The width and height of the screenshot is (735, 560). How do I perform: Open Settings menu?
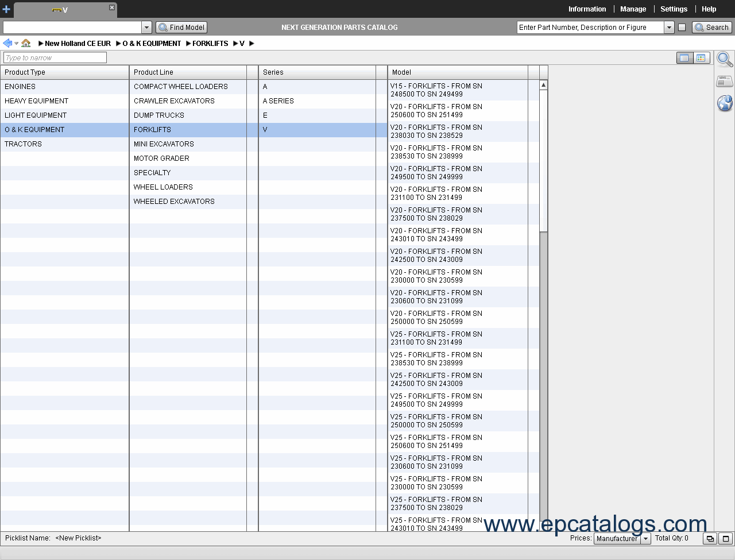click(x=674, y=9)
